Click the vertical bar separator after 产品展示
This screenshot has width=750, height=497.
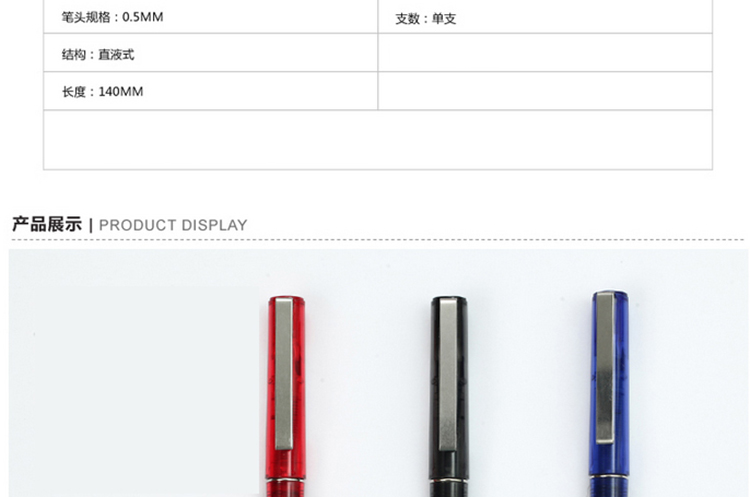pos(91,225)
